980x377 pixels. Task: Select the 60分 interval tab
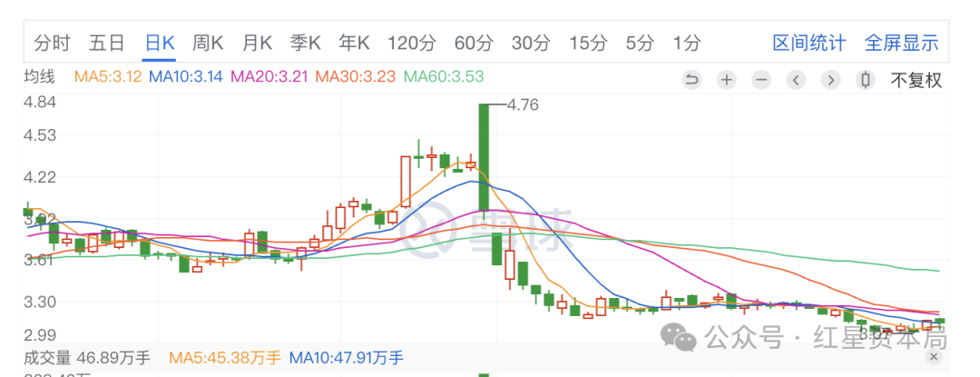[473, 43]
